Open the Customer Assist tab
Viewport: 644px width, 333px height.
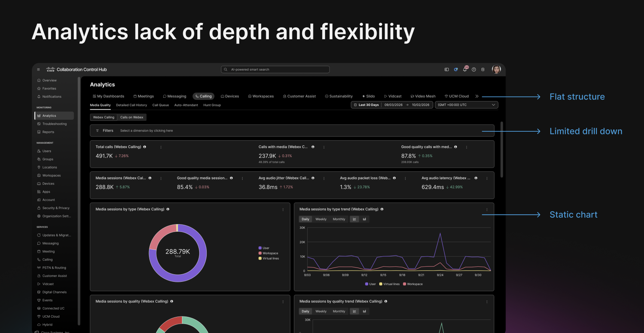point(300,96)
